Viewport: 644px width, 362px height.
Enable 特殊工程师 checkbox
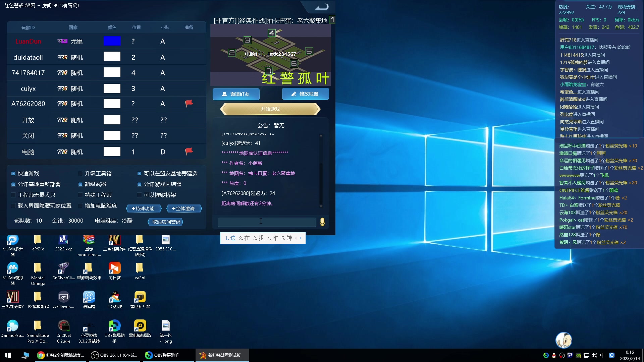click(80, 195)
